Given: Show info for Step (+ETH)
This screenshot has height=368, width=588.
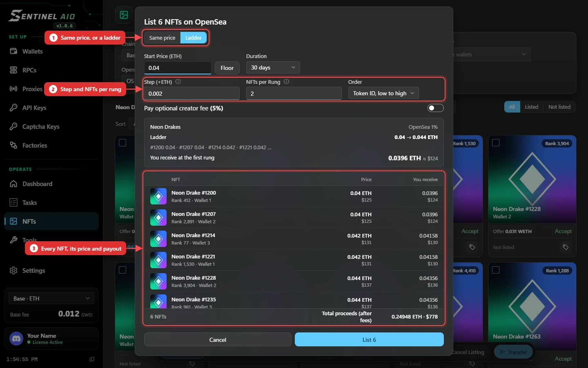Looking at the screenshot, I should point(178,81).
